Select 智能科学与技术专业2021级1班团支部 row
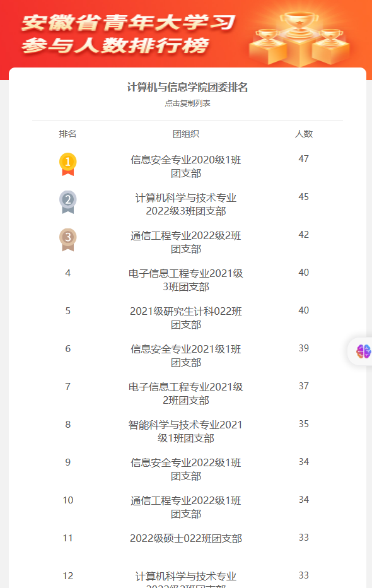Image resolution: width=372 pixels, height=588 pixels. pyautogui.click(x=187, y=432)
